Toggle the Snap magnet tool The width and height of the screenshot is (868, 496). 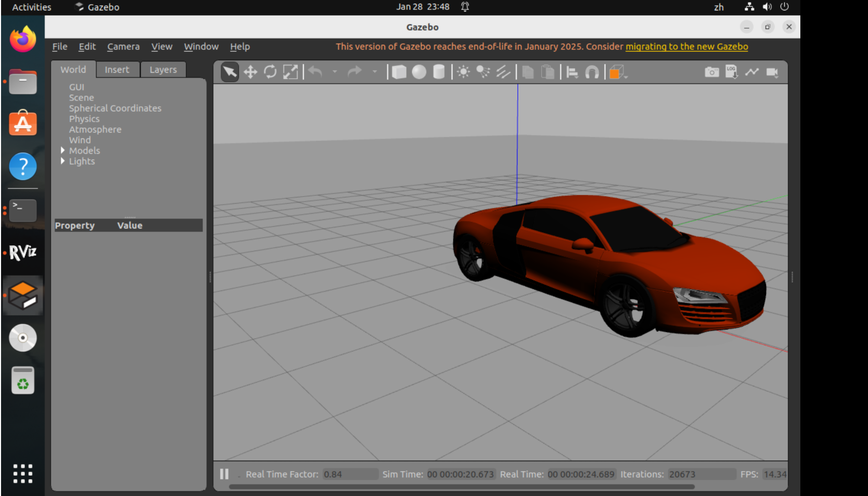pyautogui.click(x=592, y=72)
